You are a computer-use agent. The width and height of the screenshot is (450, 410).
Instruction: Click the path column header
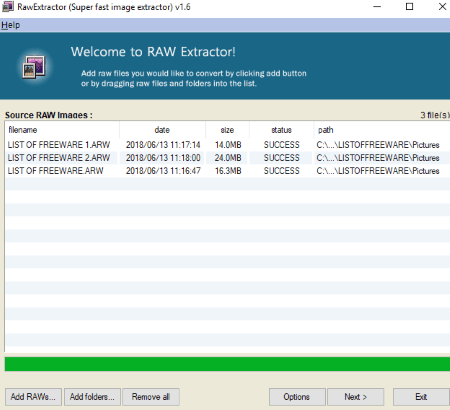point(382,130)
